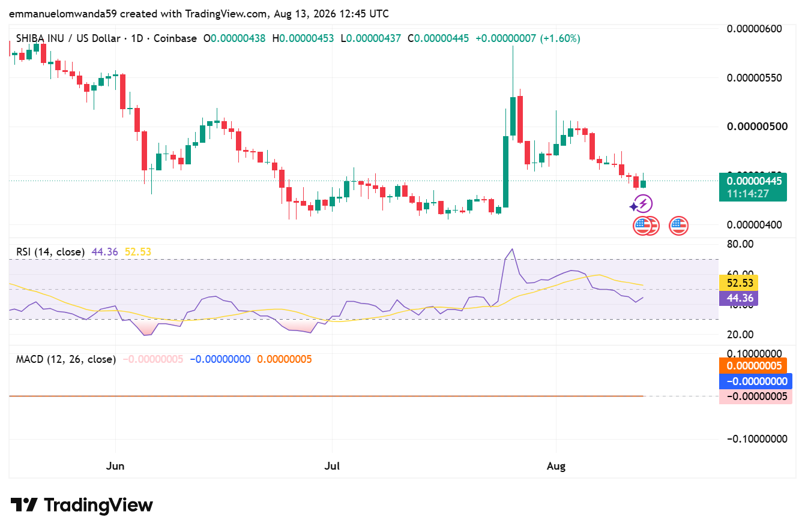Click the latest green candle at the chart's end

coord(644,184)
